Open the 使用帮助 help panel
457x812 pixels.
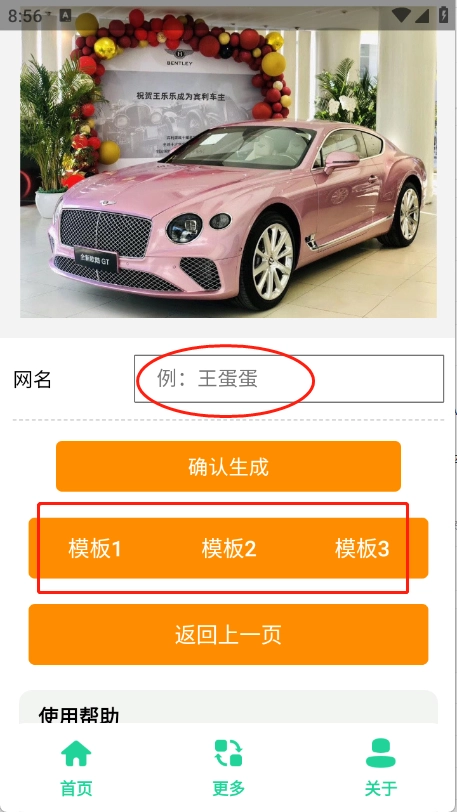228,707
